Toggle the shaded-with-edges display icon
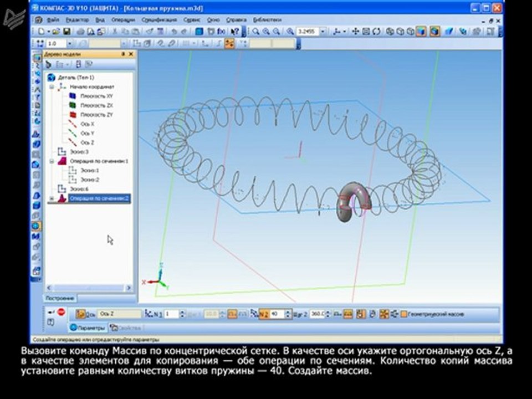Viewport: 532px width, 399px height. coord(434,32)
